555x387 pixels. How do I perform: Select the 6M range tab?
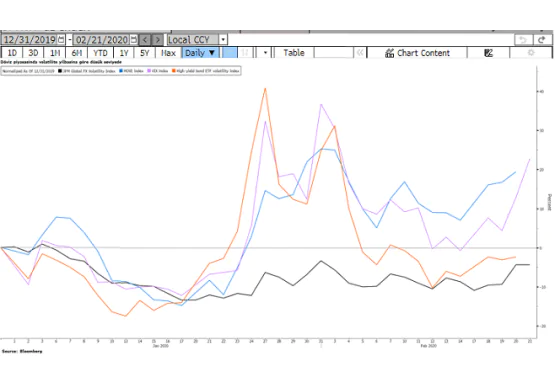pos(77,53)
